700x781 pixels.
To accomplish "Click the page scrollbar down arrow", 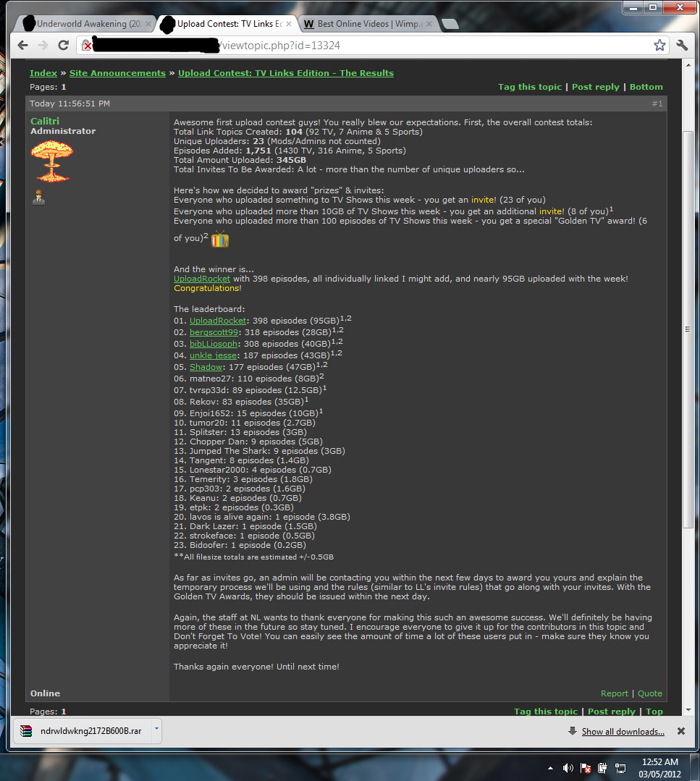I will pos(688,710).
